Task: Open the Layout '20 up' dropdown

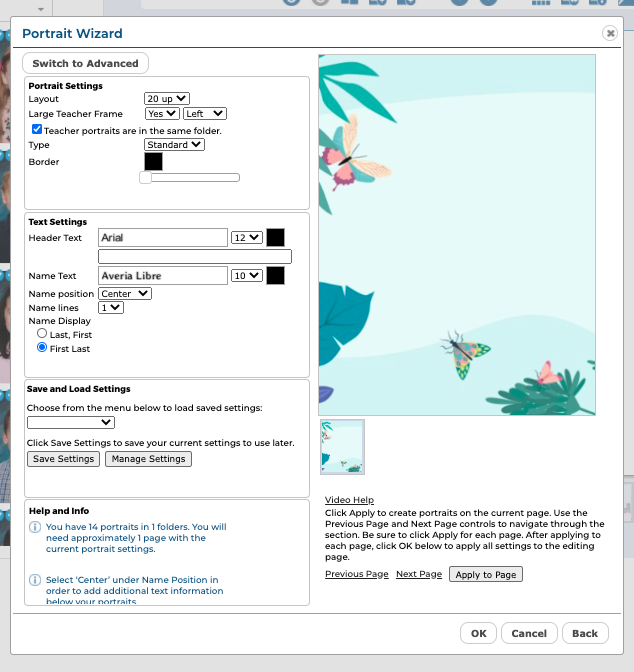Action: click(164, 99)
